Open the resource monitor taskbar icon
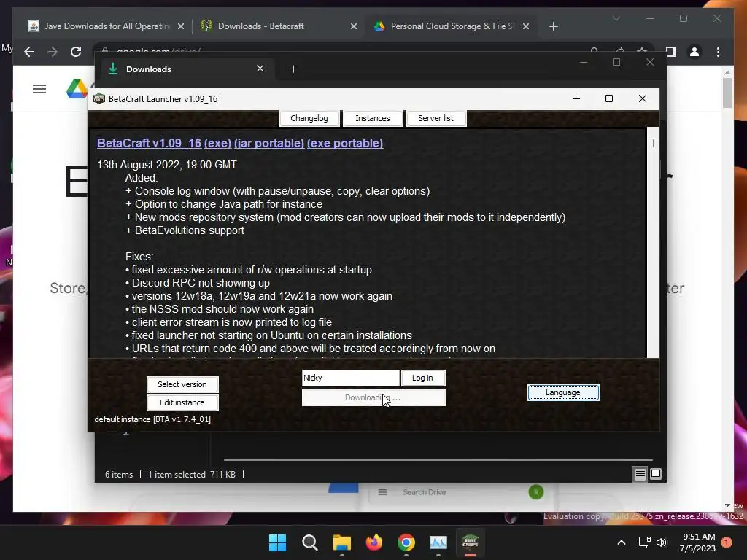The width and height of the screenshot is (747, 560). click(438, 542)
